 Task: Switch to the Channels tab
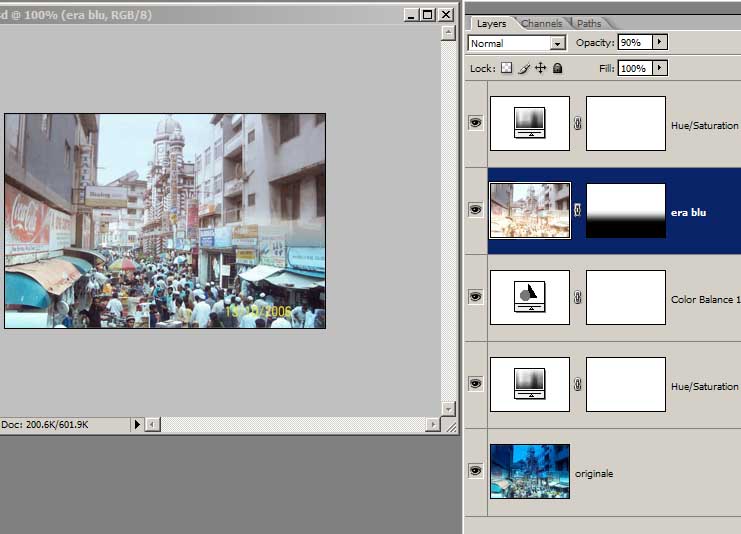pos(542,23)
